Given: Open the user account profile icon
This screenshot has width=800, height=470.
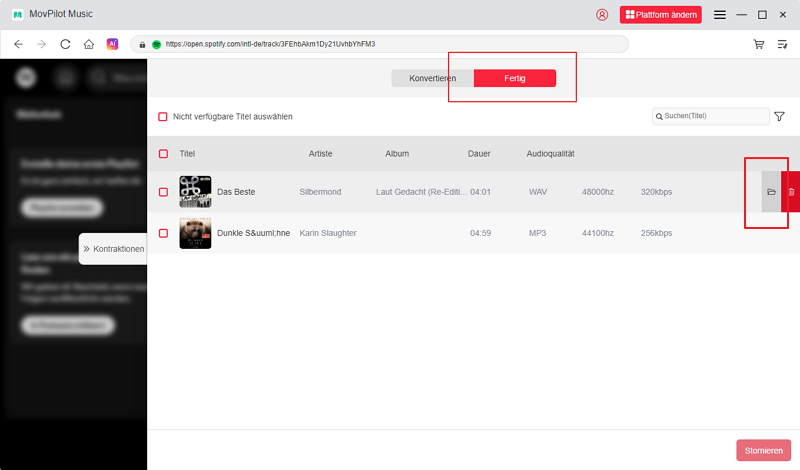Looking at the screenshot, I should tap(602, 15).
